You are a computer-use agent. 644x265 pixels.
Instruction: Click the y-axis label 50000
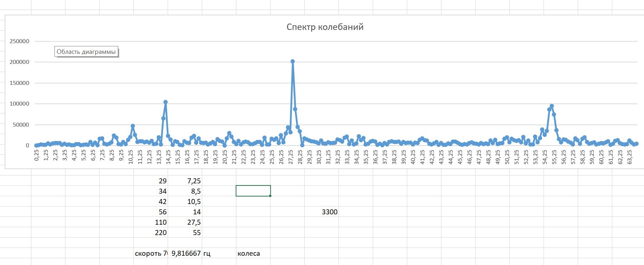[x=21, y=124]
